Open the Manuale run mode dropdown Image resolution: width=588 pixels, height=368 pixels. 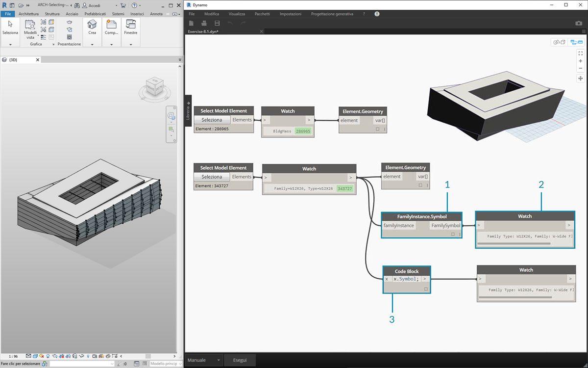tap(204, 360)
